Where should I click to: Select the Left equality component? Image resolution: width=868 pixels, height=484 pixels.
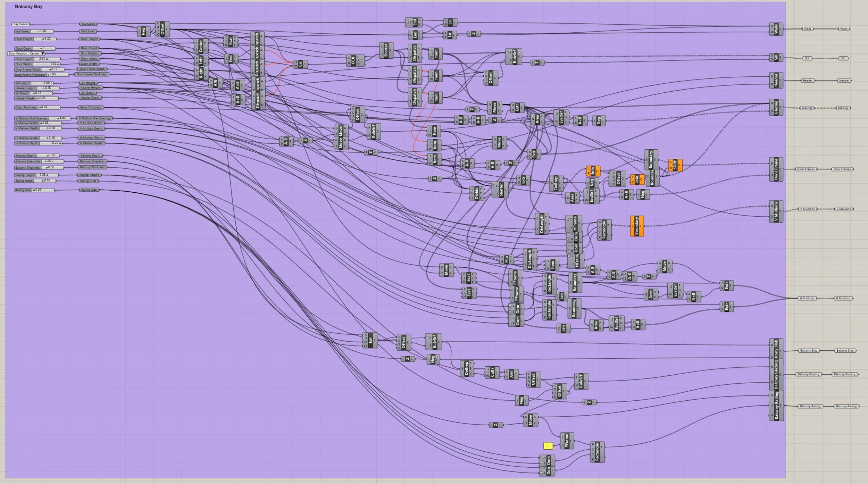[201, 60]
